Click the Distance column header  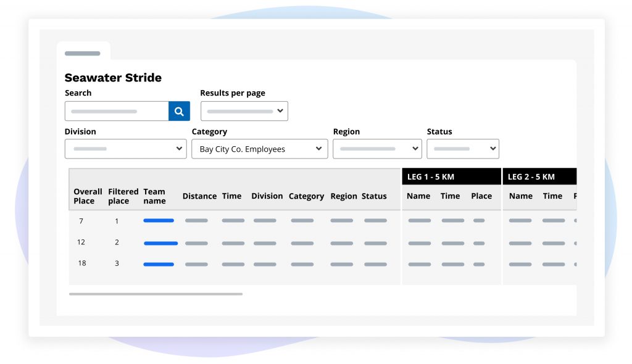(x=199, y=196)
